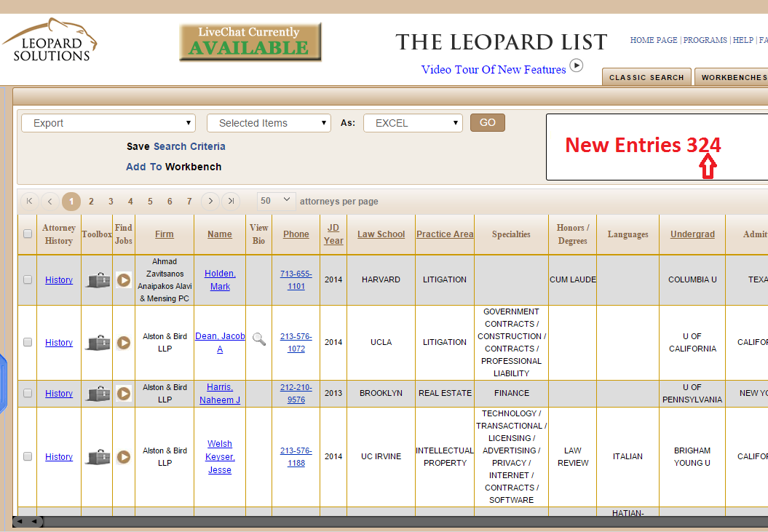Image resolution: width=768 pixels, height=532 pixels.
Task: View bio magnifier for Dean, Jacob A
Action: [258, 339]
